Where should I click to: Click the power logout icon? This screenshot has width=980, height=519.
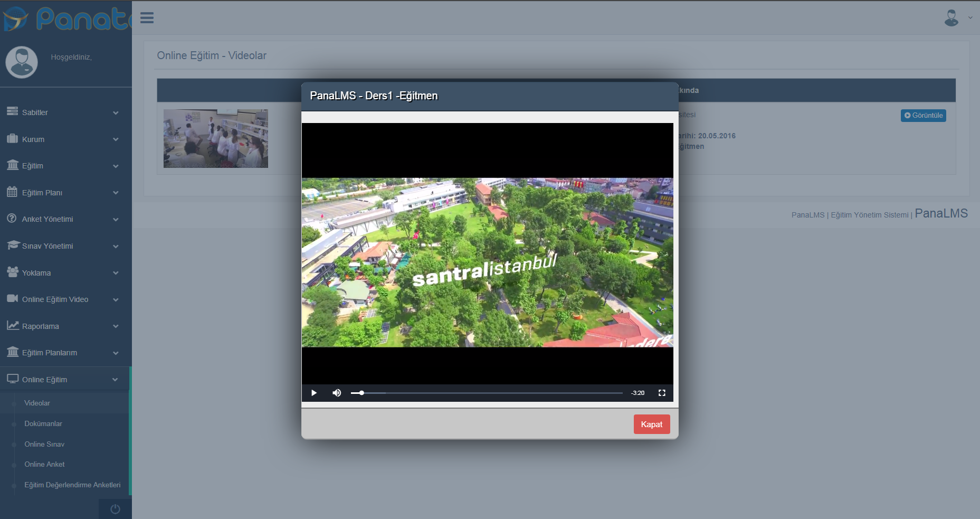pos(115,509)
